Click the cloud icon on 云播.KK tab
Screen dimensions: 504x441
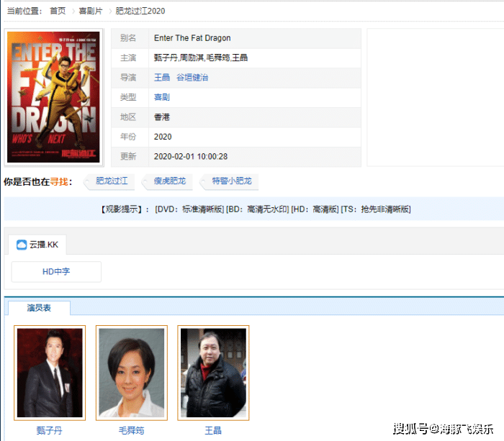coord(22,245)
